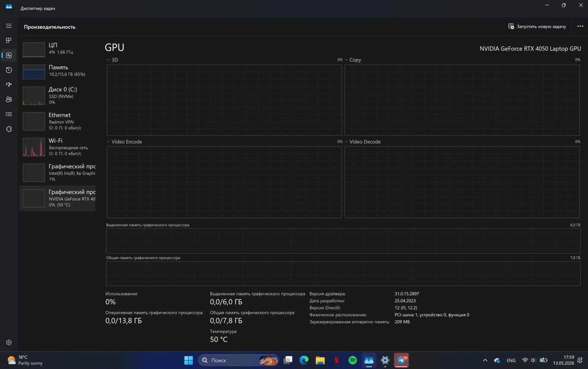Open the Wi-Fi network tray icon
Image resolution: width=588 pixels, height=369 pixels.
(x=525, y=360)
